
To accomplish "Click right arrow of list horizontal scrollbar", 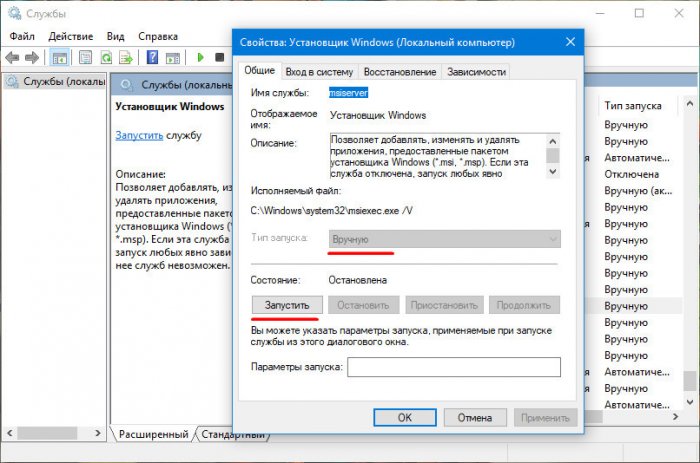I will 675,417.
